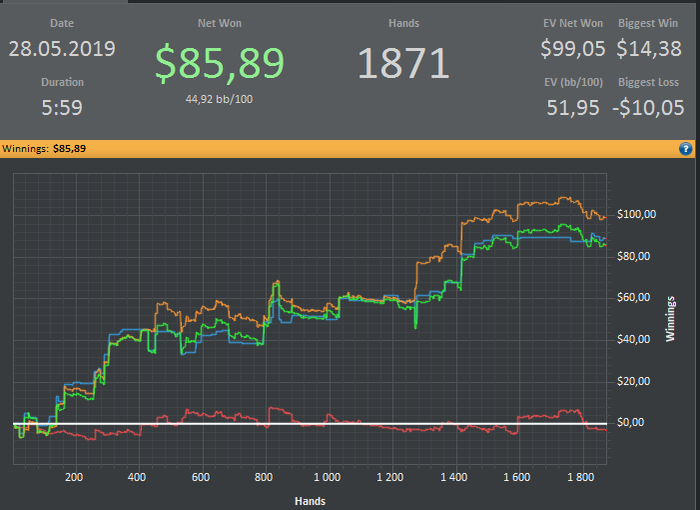Click the $40,00 y-axis label
Viewport: 700px width, 510px height.
tap(633, 339)
